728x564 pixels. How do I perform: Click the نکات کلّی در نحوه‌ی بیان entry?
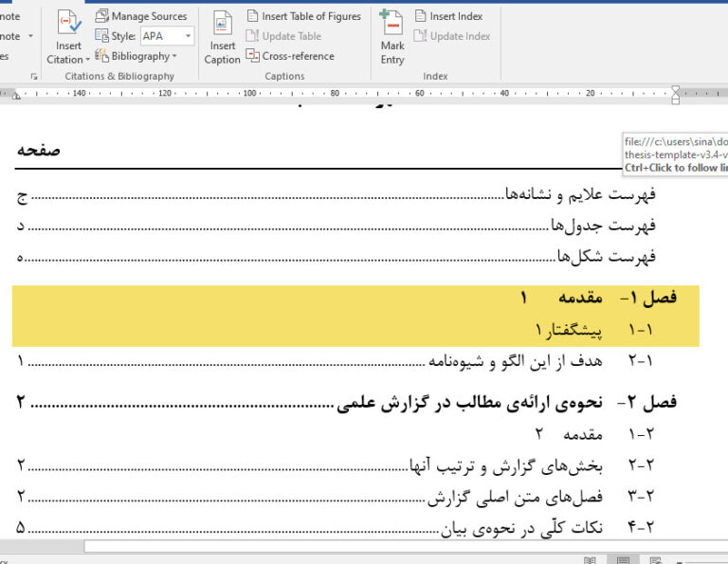tap(336, 527)
